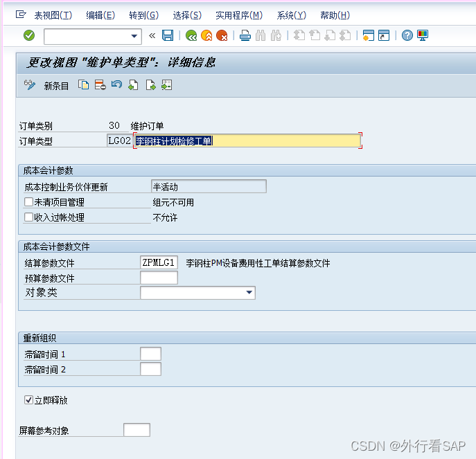Save with the floppy disk icon
This screenshot has width=476, height=459.
(168, 35)
